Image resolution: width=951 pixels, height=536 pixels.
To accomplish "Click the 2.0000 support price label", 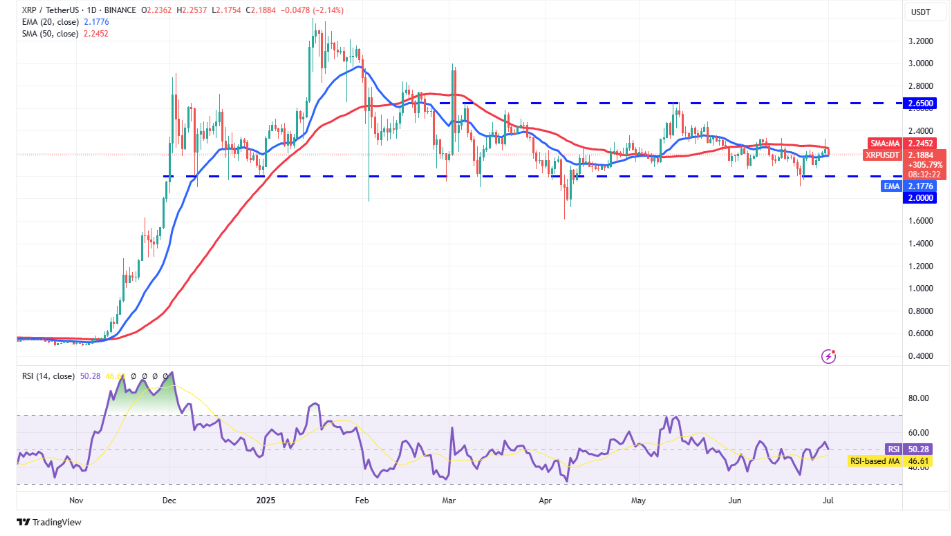I will click(x=920, y=198).
